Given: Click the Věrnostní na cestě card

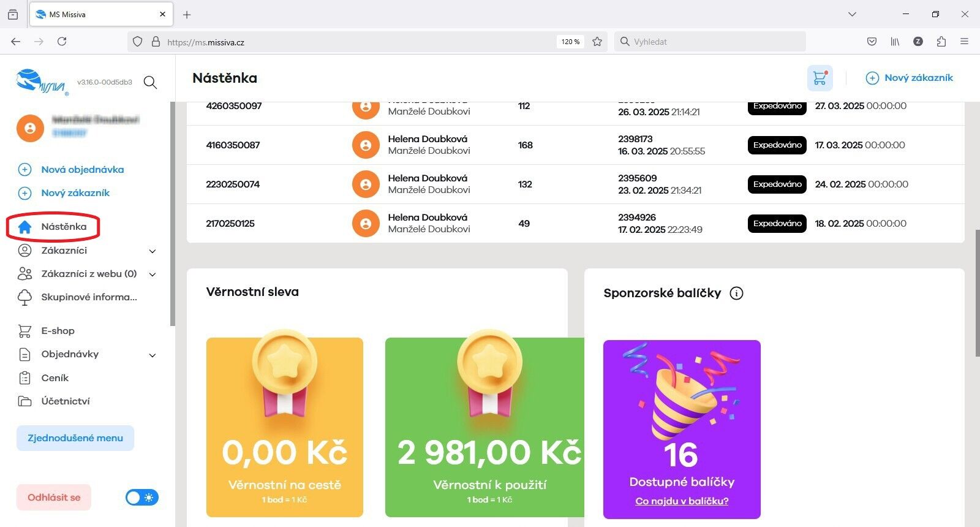Looking at the screenshot, I should pos(285,427).
